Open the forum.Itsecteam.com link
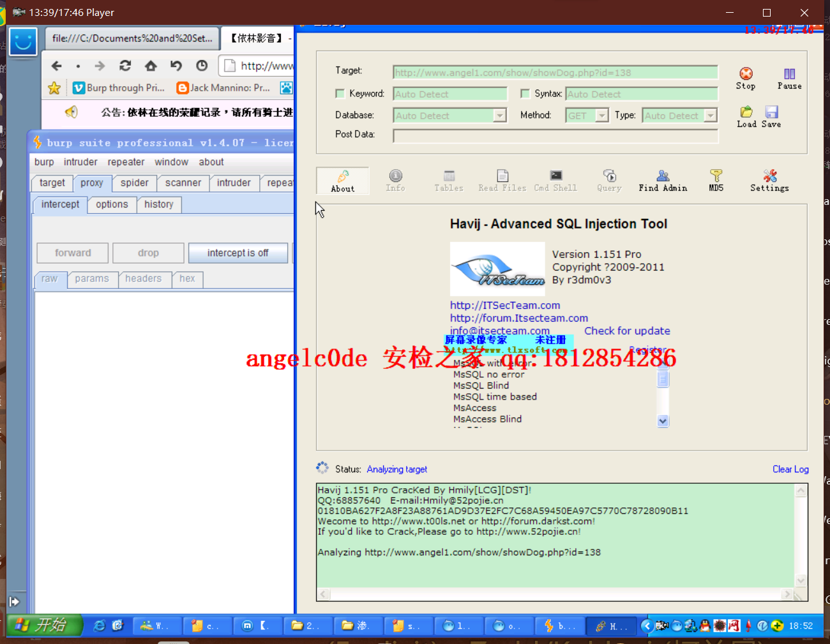Screen dimensions: 830x644 [519, 318]
